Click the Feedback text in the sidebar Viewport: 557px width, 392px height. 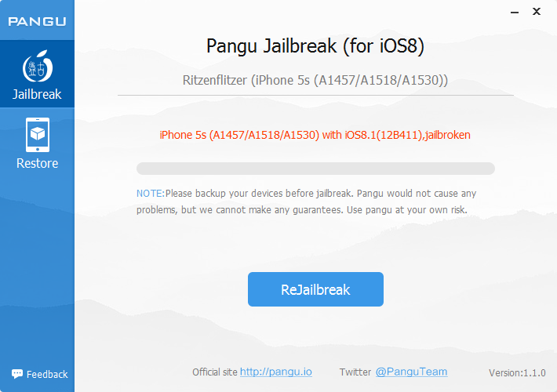click(47, 374)
